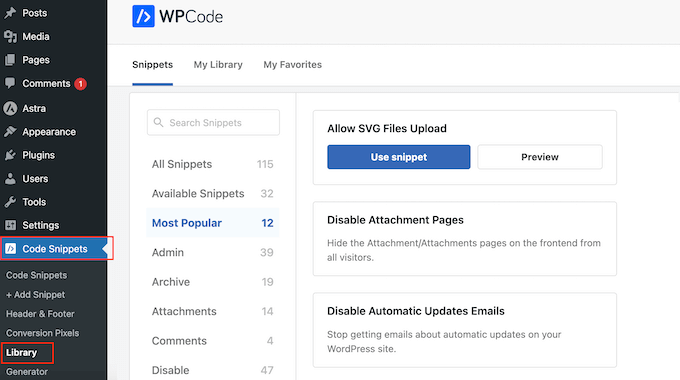Screen dimensions: 680x380
Task: Click the search magnifier icon
Action: pos(158,122)
